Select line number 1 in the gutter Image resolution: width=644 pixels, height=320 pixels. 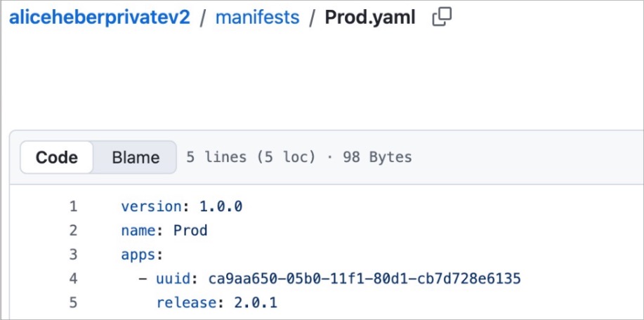click(73, 207)
